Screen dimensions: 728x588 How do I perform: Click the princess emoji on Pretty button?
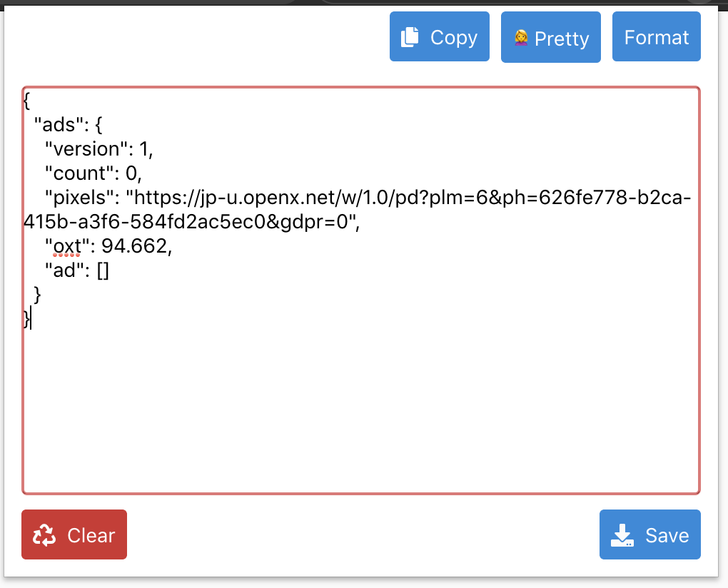tap(523, 37)
